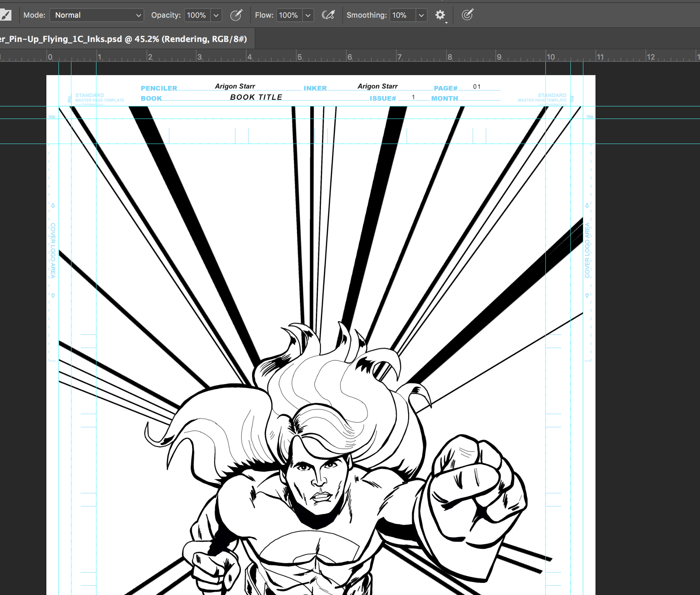Expand the Opacity slider dropdown arrow
The width and height of the screenshot is (700, 595).
(x=216, y=15)
